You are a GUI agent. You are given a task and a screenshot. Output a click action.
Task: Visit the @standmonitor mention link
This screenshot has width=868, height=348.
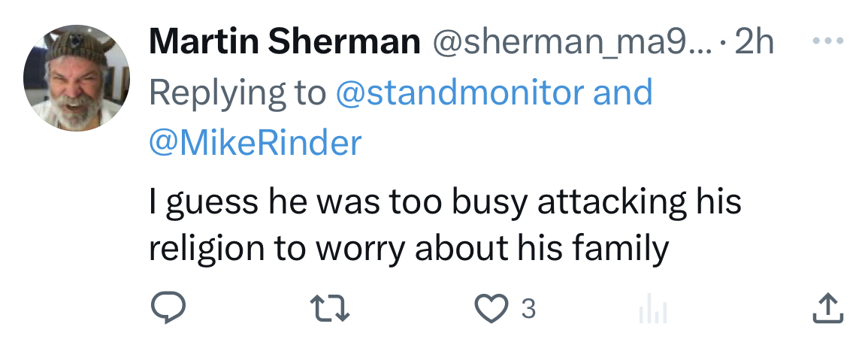pos(460,92)
